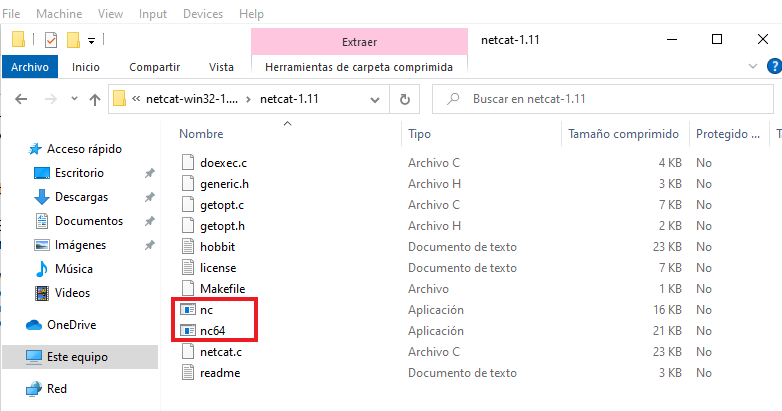This screenshot has height=411, width=782.
Task: Go back with the left arrow
Action: tap(21, 99)
